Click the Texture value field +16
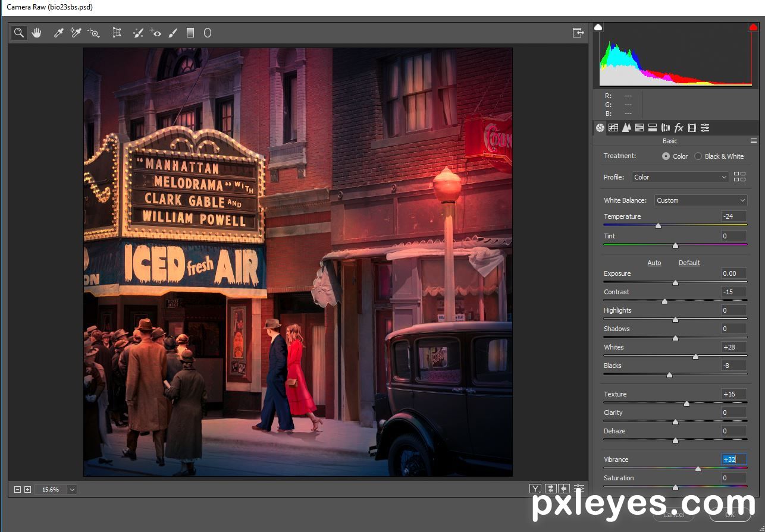The image size is (765, 532). [x=733, y=394]
